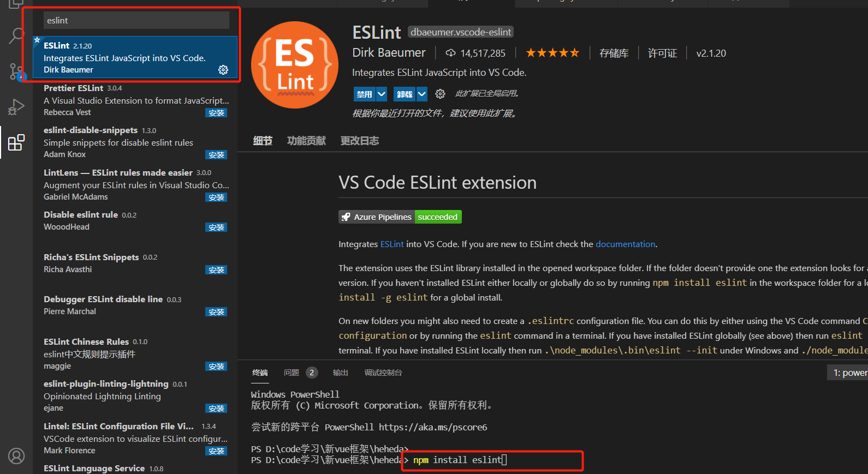The width and height of the screenshot is (868, 474).
Task: Click the dbaeumer.vscode-eslint identifier badge
Action: click(461, 32)
